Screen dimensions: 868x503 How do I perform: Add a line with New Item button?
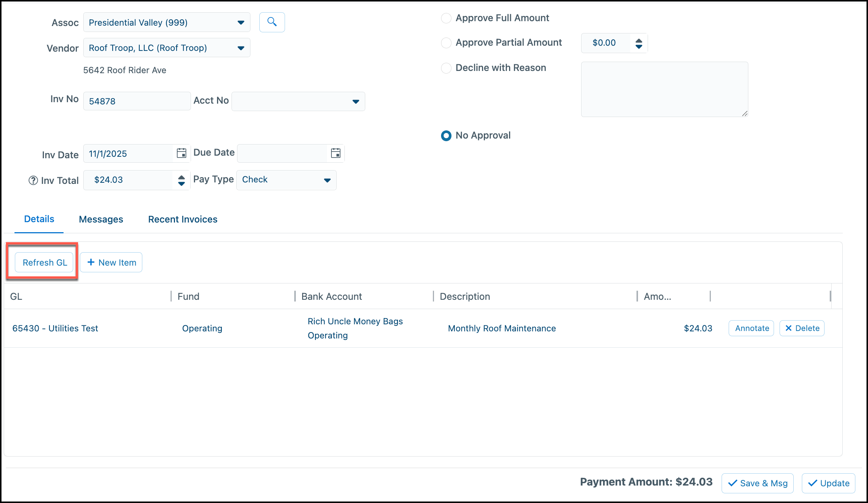click(x=111, y=263)
